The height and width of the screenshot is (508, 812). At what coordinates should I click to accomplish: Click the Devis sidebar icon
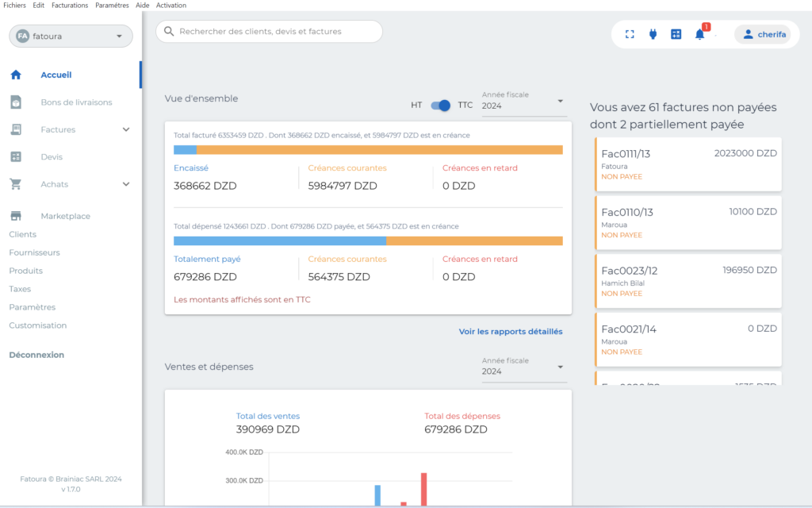16,157
